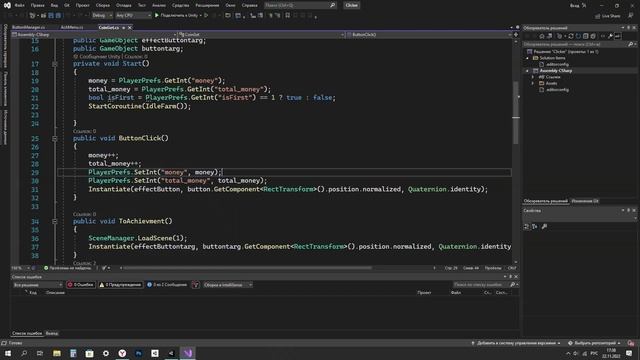The height and width of the screenshot is (360, 640).
Task: Collapse the Solution Items folder
Action: [527, 58]
